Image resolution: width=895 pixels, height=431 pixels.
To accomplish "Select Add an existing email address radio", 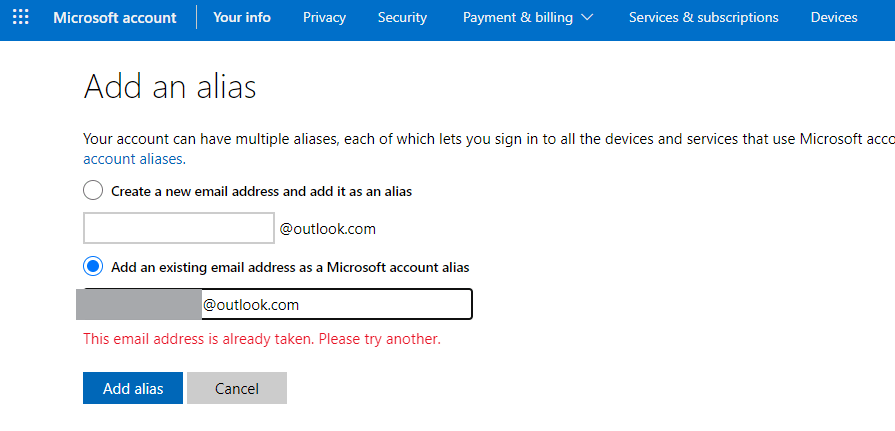I will (93, 267).
